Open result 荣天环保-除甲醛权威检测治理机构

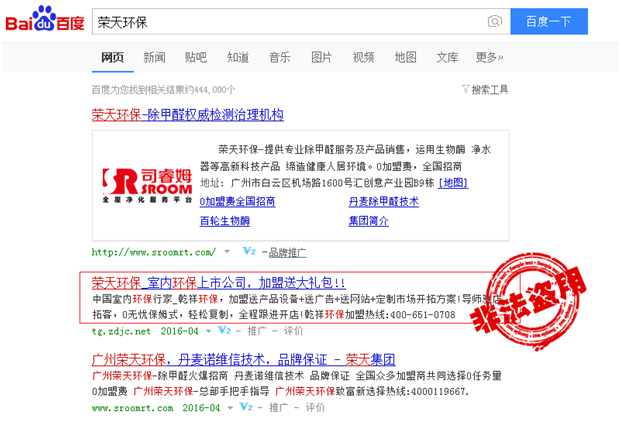[188, 115]
